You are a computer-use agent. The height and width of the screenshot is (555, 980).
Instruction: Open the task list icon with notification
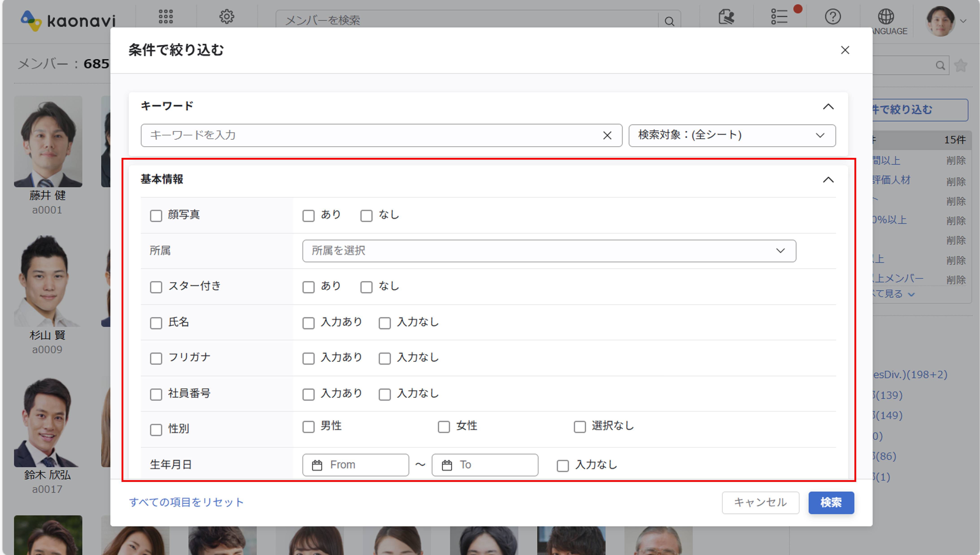780,17
